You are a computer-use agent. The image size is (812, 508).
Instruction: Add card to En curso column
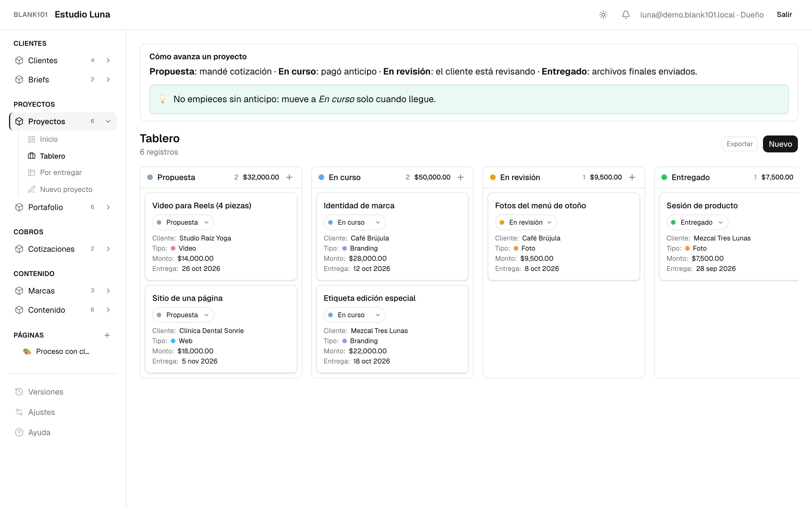pos(461,178)
